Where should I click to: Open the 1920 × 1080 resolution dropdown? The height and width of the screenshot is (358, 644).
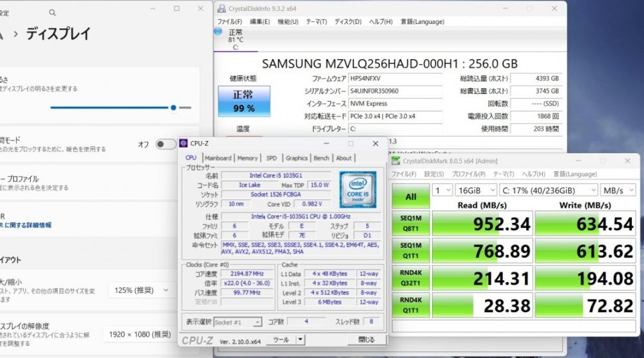click(x=138, y=334)
